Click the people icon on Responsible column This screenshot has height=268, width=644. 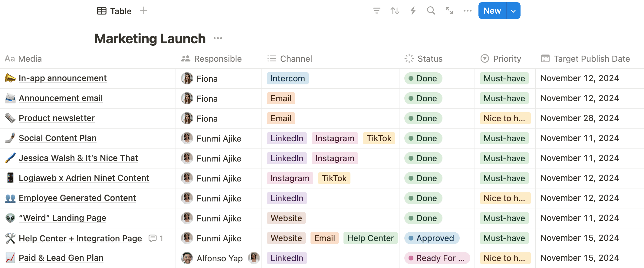185,58
